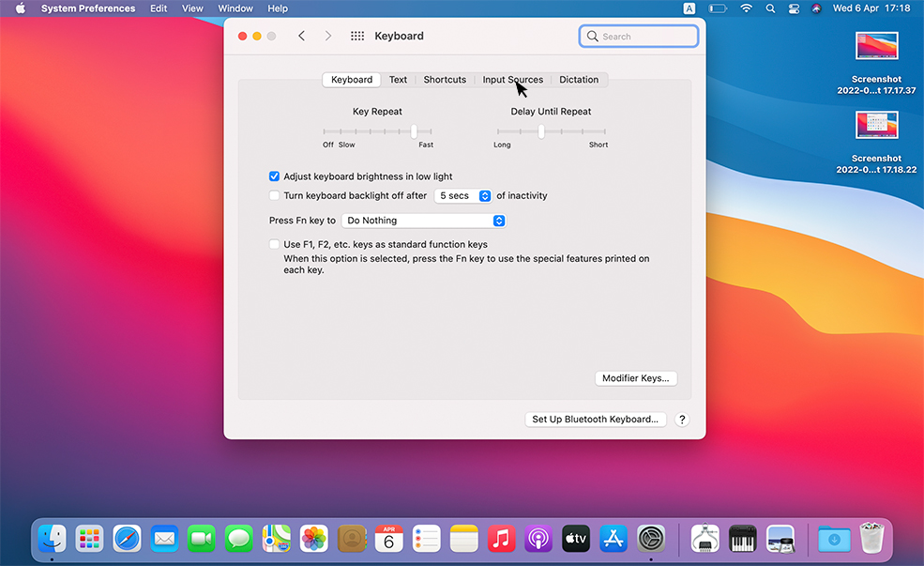Click the date and time in the menu bar
Screen dimensions: 924x566
[871, 8]
